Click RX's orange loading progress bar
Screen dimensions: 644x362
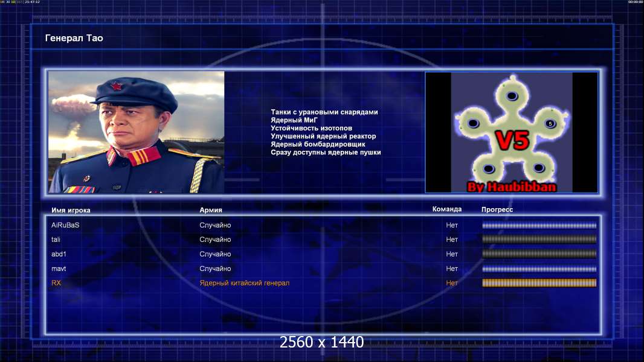click(539, 283)
